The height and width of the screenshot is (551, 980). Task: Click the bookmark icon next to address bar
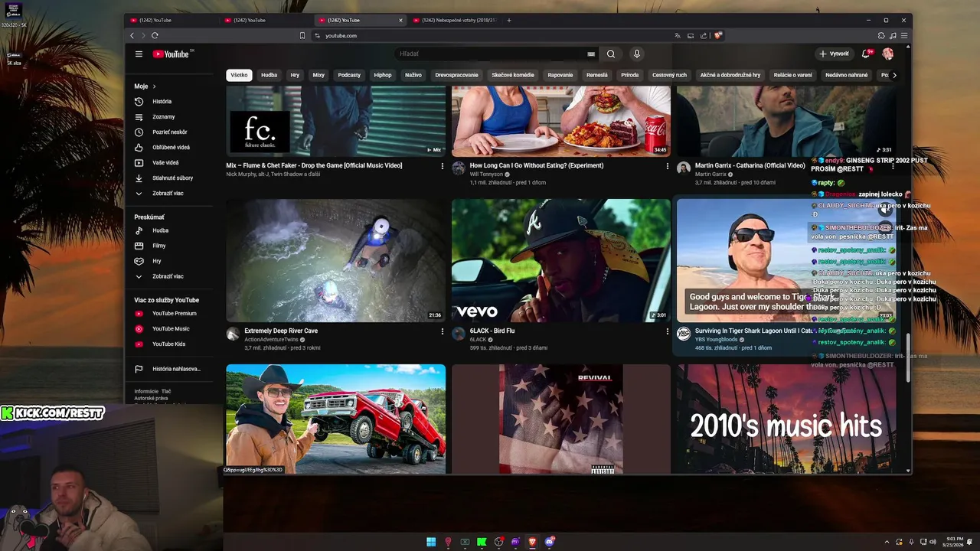302,35
